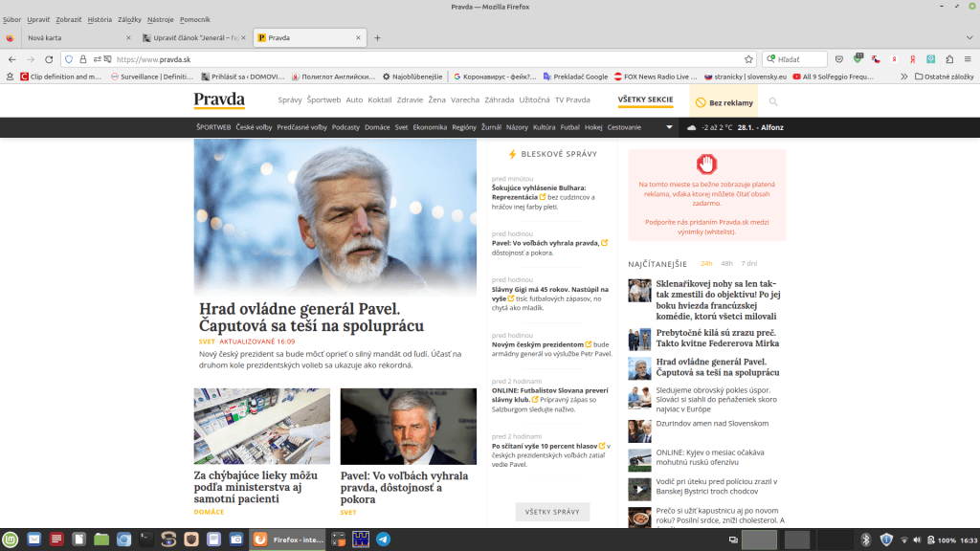Open a new tab with the plus button
Screen dimensions: 980x551
377,38
